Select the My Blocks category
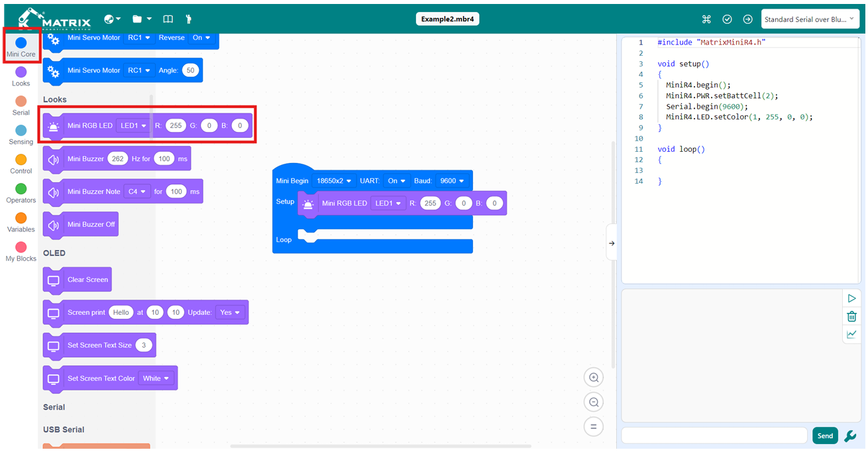Screen dimensions: 868x458 click(21, 251)
